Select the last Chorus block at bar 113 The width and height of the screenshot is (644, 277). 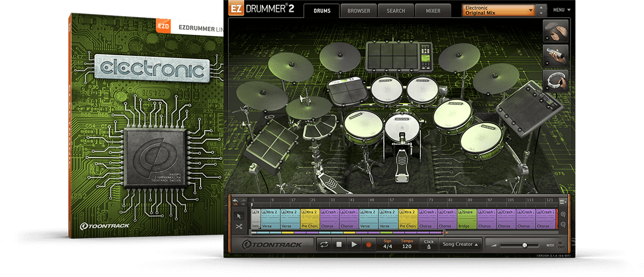tap(545, 219)
